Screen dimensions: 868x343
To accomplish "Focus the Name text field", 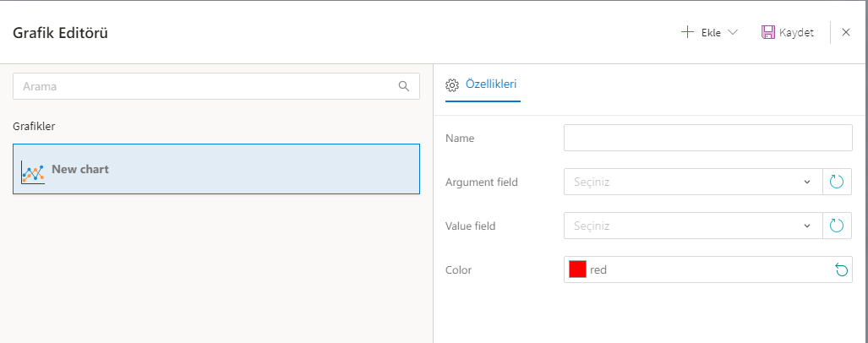I will [707, 138].
